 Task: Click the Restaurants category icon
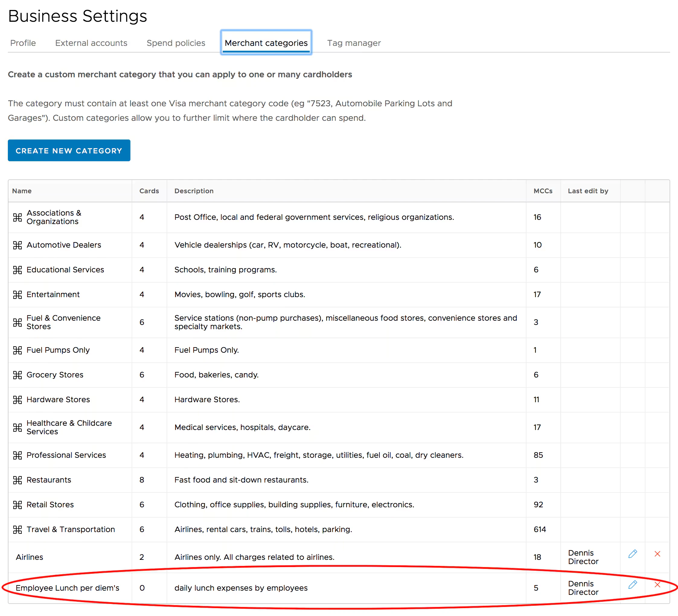[18, 480]
